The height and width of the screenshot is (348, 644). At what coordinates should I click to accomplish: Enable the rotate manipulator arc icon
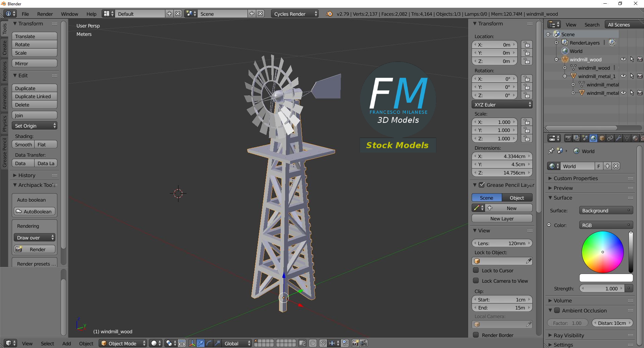(209, 343)
